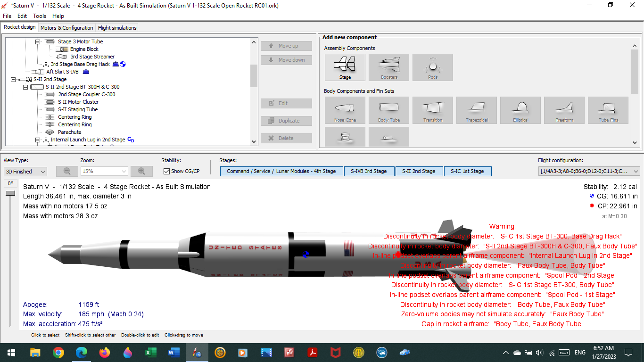Open the Tools menu

(39, 16)
